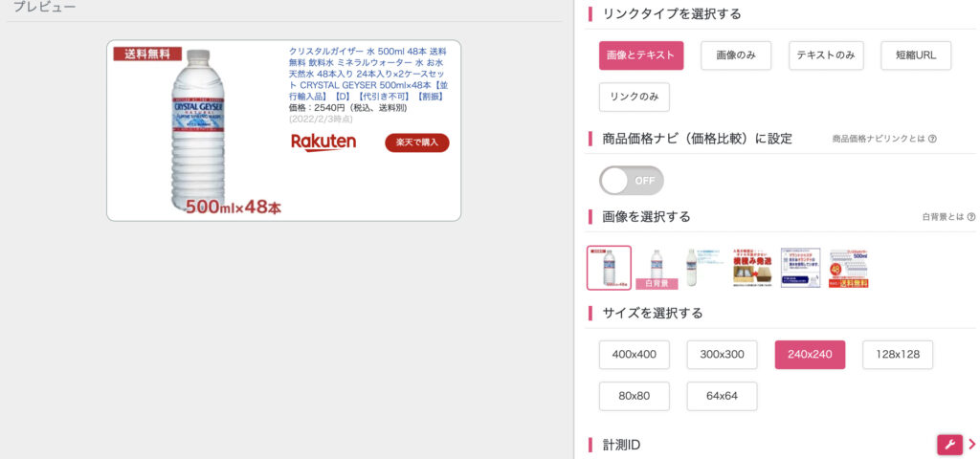The width and height of the screenshot is (980, 459).
Task: Open the 計測ID wrench settings icon
Action: (x=949, y=445)
